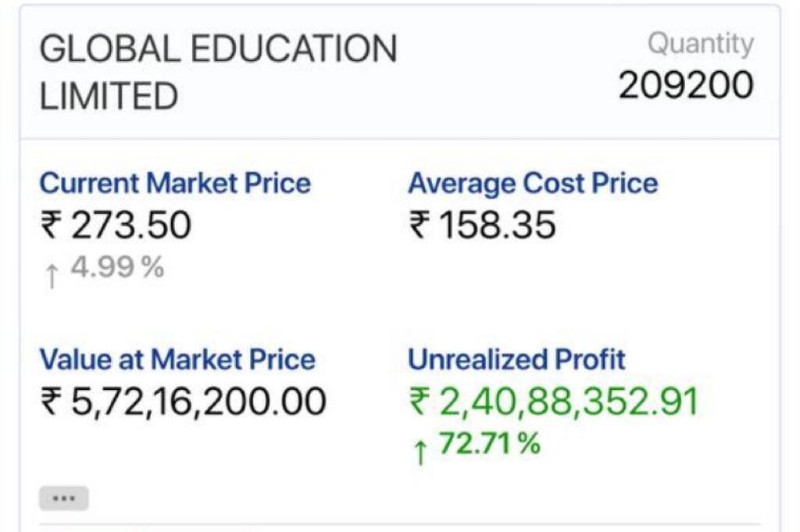Select the green profit amount 2,40,88,352.91
The height and width of the screenshot is (532, 800).
click(x=568, y=402)
